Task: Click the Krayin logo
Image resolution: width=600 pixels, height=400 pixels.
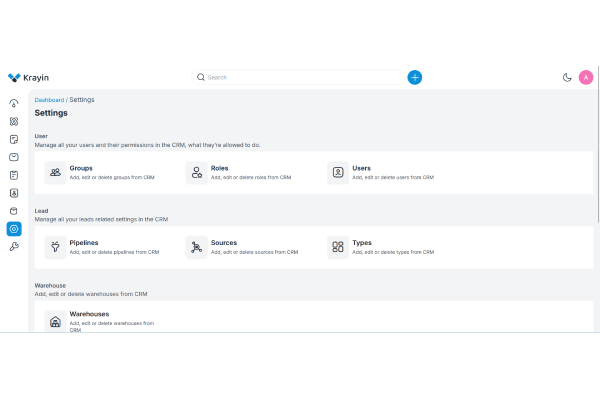Action: pyautogui.click(x=29, y=77)
